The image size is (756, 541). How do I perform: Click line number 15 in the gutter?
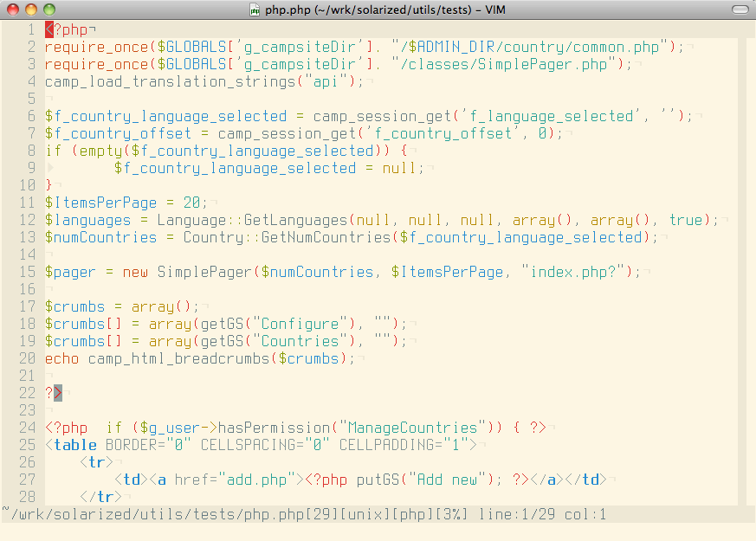point(27,272)
